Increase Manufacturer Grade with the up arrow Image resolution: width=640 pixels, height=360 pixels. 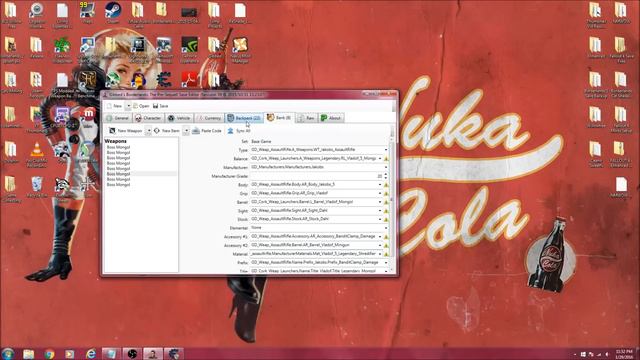click(386, 174)
